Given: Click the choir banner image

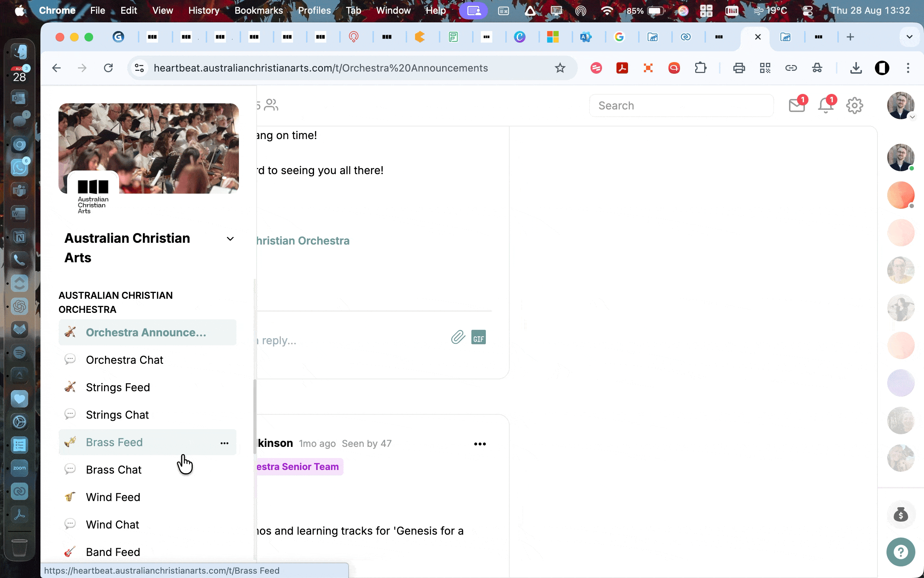Looking at the screenshot, I should click(x=149, y=148).
